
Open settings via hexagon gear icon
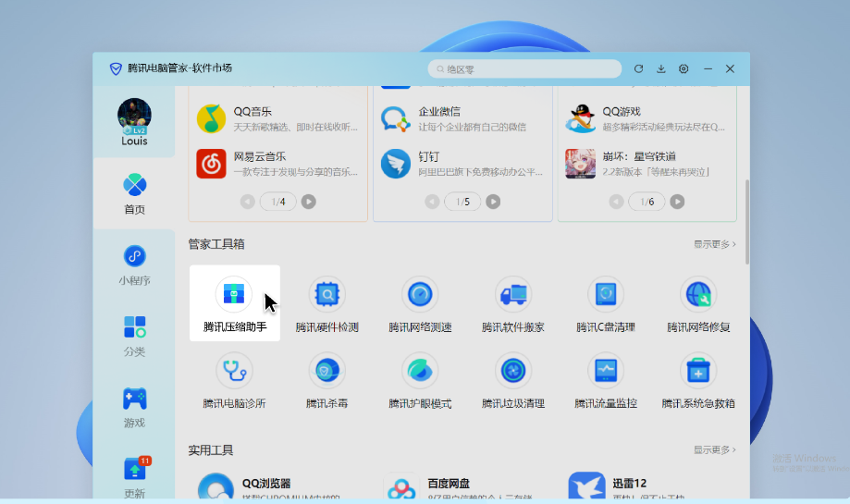pyautogui.click(x=684, y=68)
